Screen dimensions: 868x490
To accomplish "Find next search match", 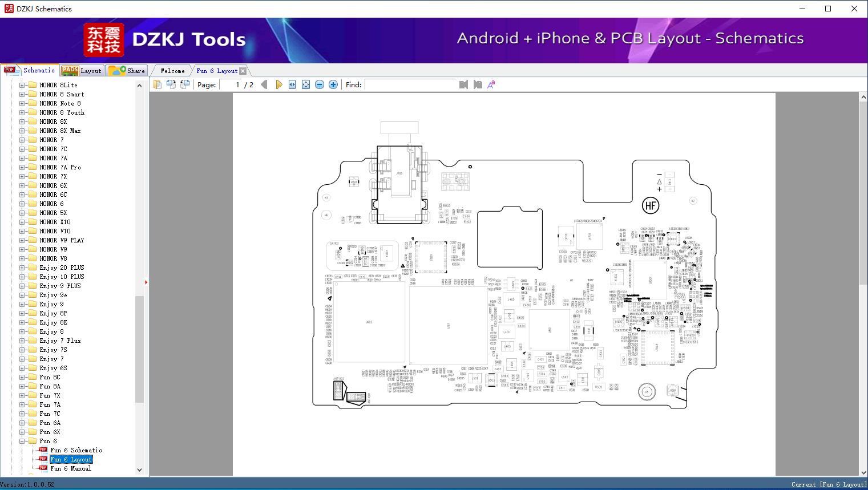I will (x=478, y=84).
